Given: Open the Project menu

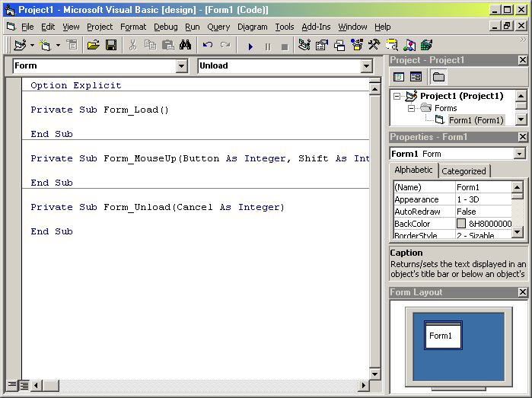Looking at the screenshot, I should tap(100, 27).
